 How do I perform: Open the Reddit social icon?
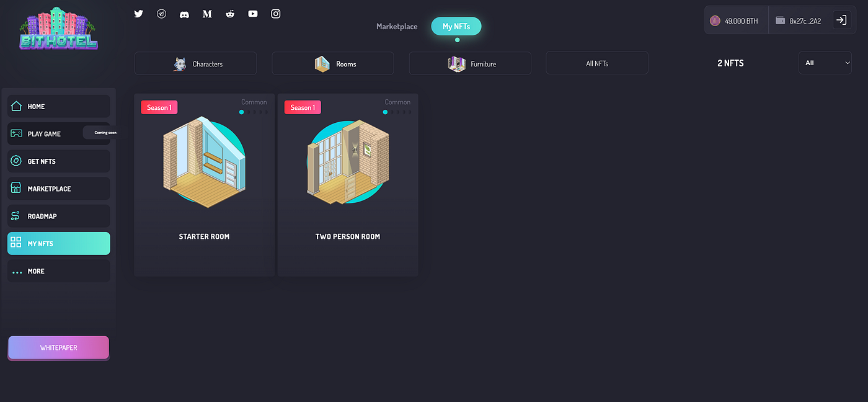230,14
